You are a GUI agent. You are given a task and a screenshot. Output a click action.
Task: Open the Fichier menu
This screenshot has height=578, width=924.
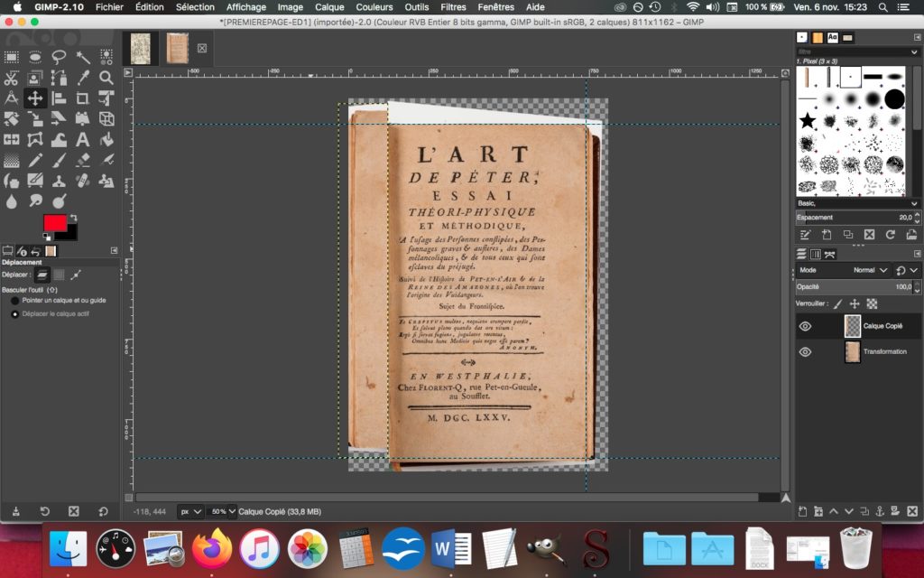[109, 7]
